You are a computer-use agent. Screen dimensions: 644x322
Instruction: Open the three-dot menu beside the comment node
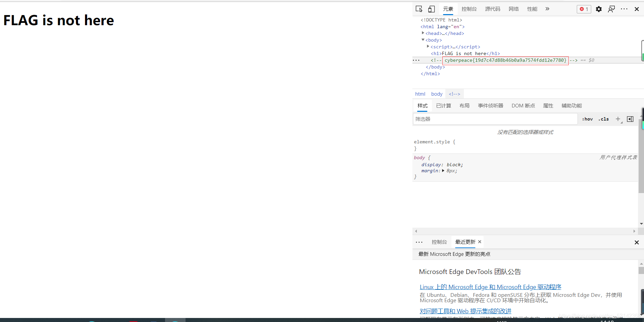click(x=416, y=60)
